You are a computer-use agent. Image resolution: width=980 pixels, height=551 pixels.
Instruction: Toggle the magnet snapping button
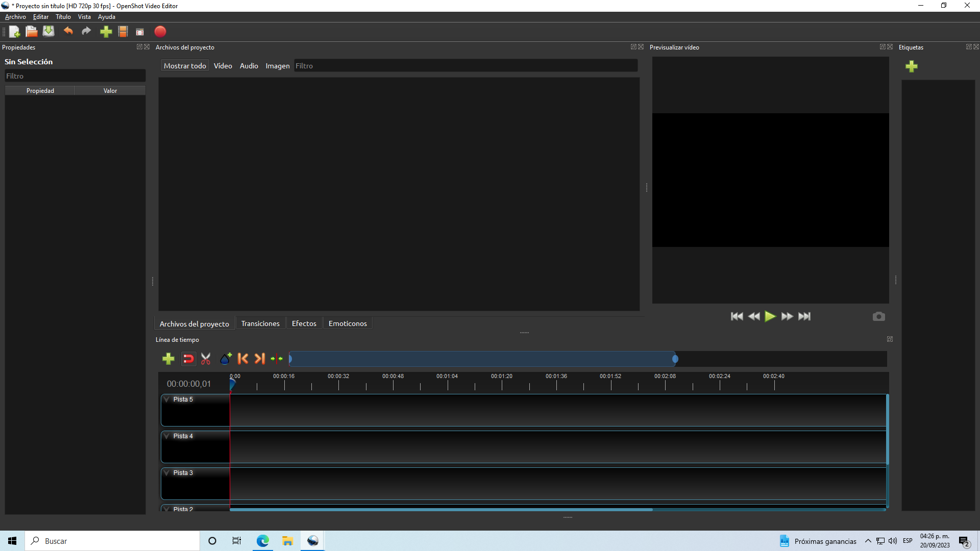pos(188,359)
